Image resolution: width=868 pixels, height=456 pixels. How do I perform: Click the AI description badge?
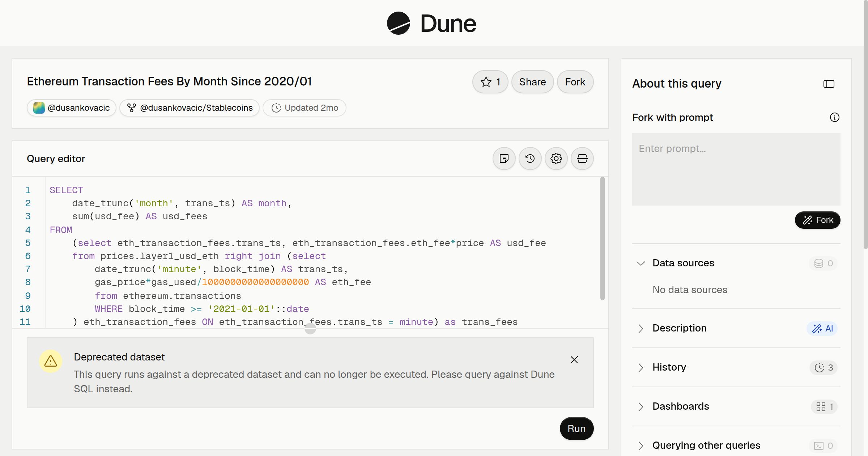coord(822,328)
